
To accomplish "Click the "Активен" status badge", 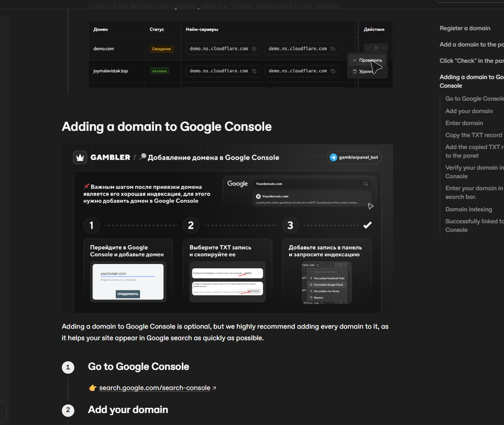I will coord(161,70).
